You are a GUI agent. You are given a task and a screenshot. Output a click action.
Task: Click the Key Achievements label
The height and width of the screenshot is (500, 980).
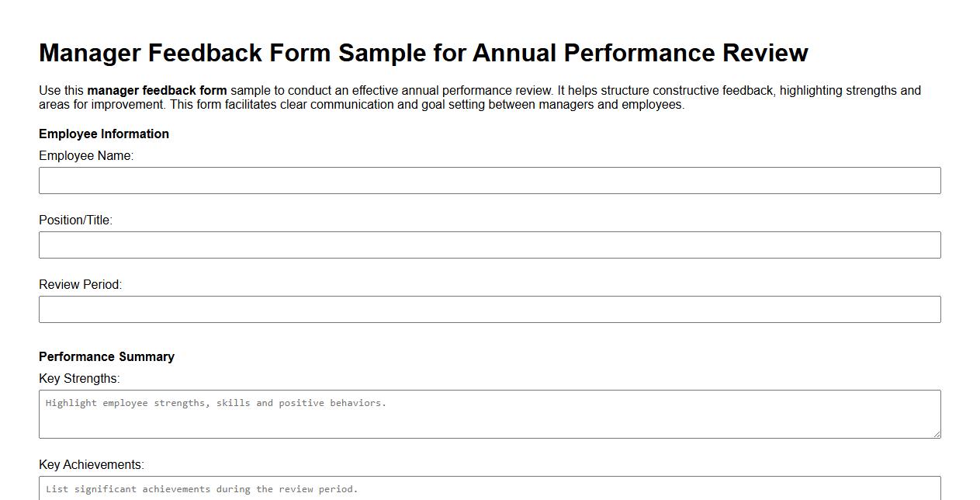(x=91, y=464)
